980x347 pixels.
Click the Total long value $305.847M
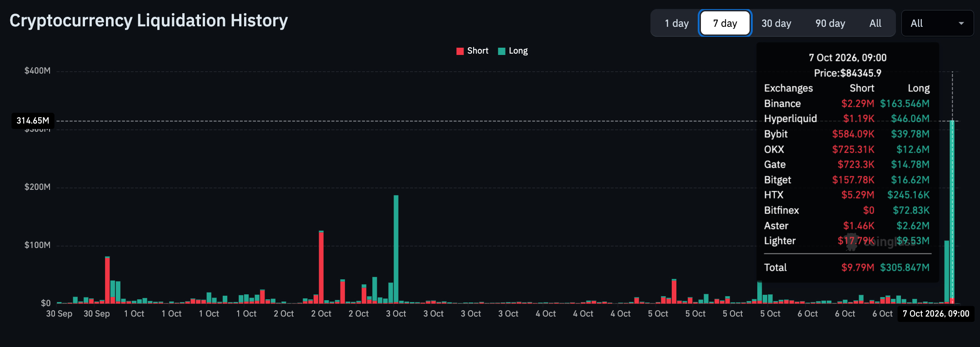(x=905, y=268)
